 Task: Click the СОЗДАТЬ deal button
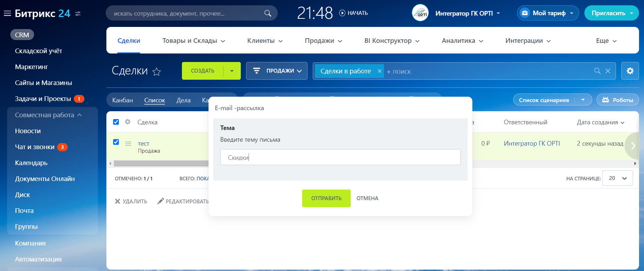coord(202,71)
